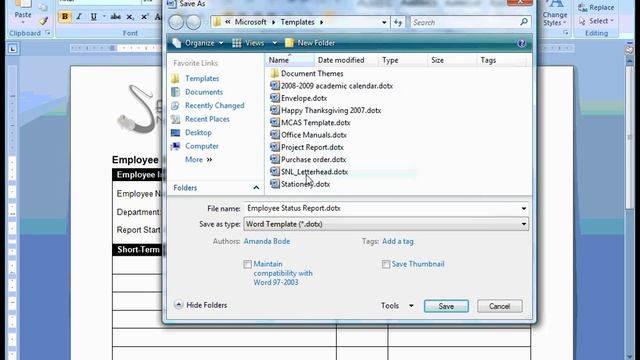Click the Save button
Screen dimensions: 640x360
(x=446, y=306)
